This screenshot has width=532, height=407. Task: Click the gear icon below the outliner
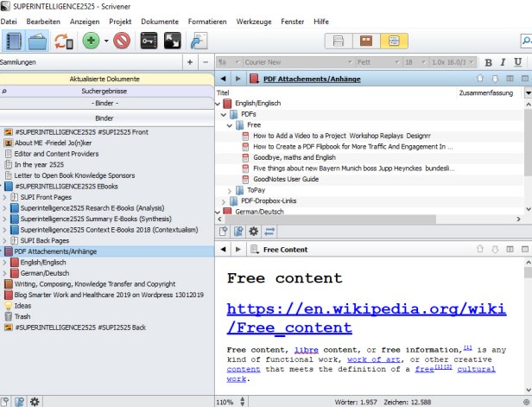click(254, 232)
